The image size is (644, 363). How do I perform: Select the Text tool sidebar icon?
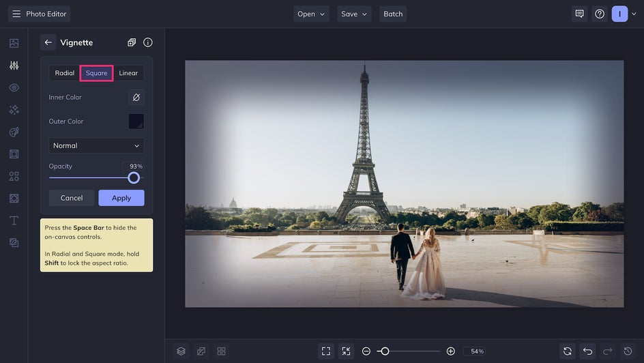[x=14, y=220]
